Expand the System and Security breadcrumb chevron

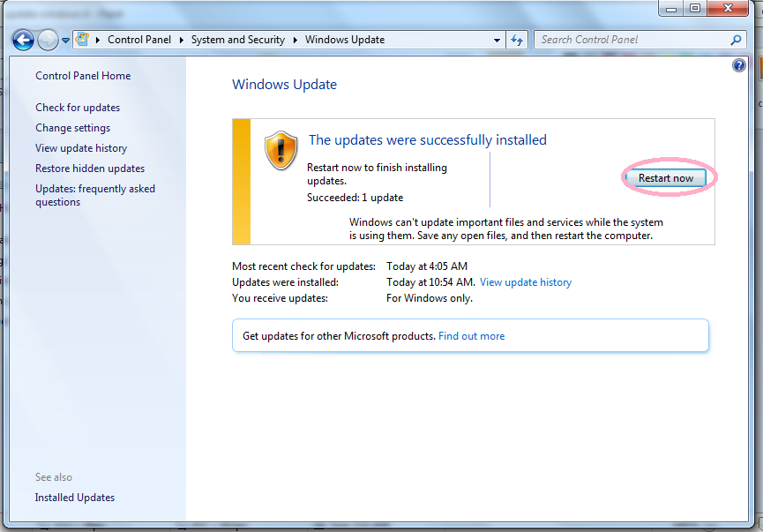point(295,40)
